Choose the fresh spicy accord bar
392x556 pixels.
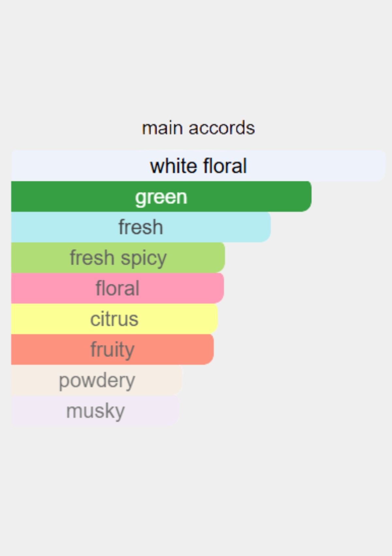click(118, 257)
